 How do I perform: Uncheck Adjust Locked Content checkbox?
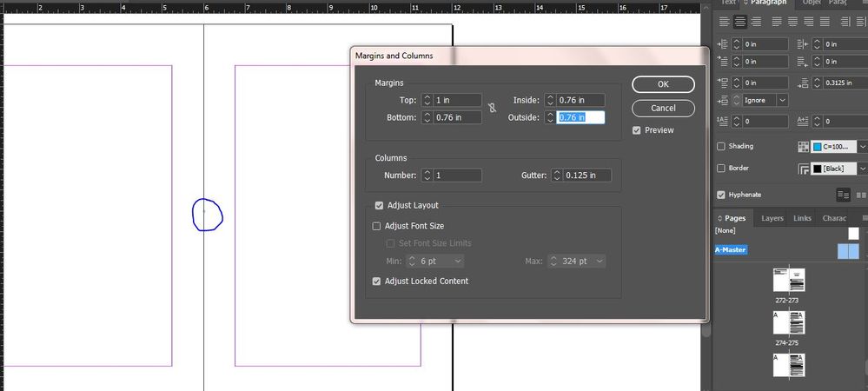pos(376,282)
